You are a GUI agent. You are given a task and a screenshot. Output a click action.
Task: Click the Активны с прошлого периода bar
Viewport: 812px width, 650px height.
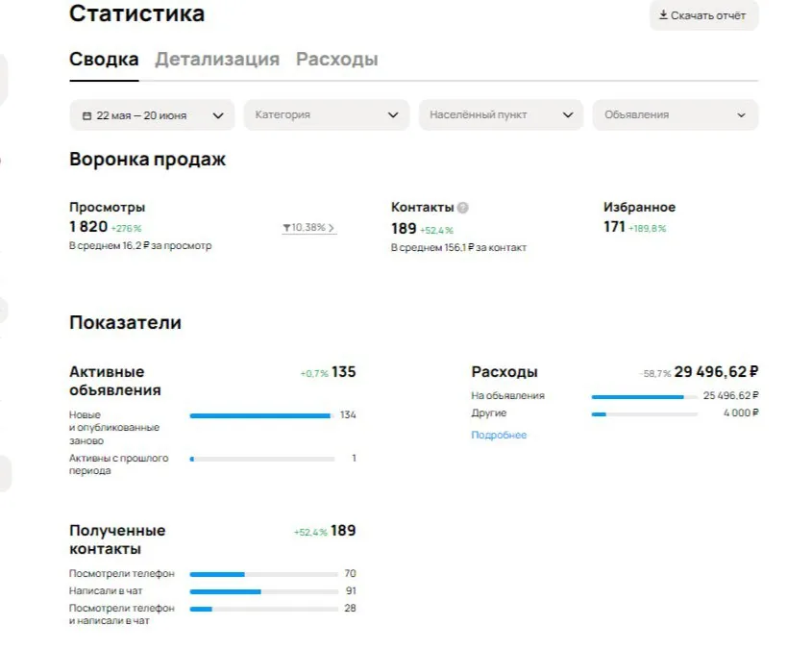point(262,459)
